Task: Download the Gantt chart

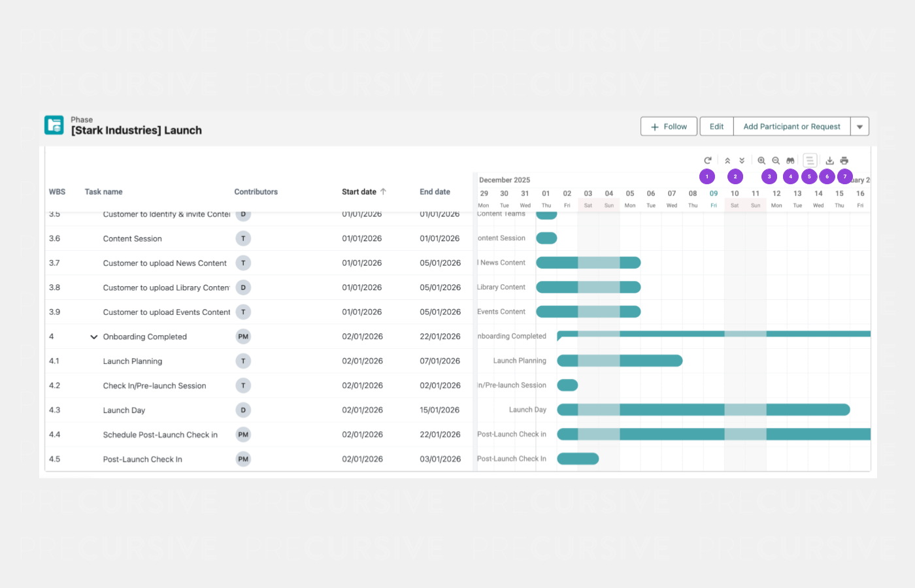Action: click(x=829, y=161)
